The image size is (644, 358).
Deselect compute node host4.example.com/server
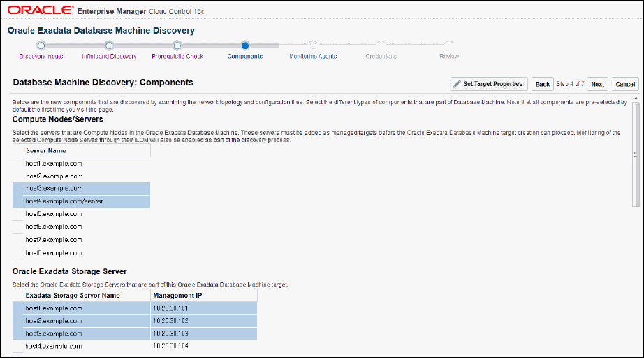tap(81, 201)
